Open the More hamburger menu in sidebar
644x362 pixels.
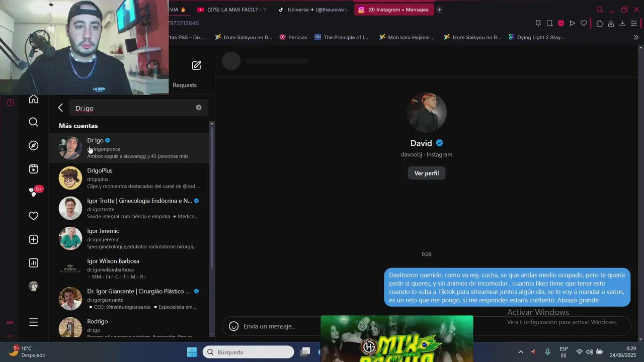pos(33,322)
